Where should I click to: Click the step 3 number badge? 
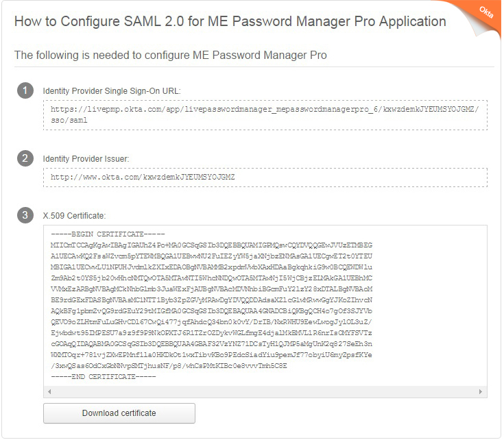pos(25,215)
